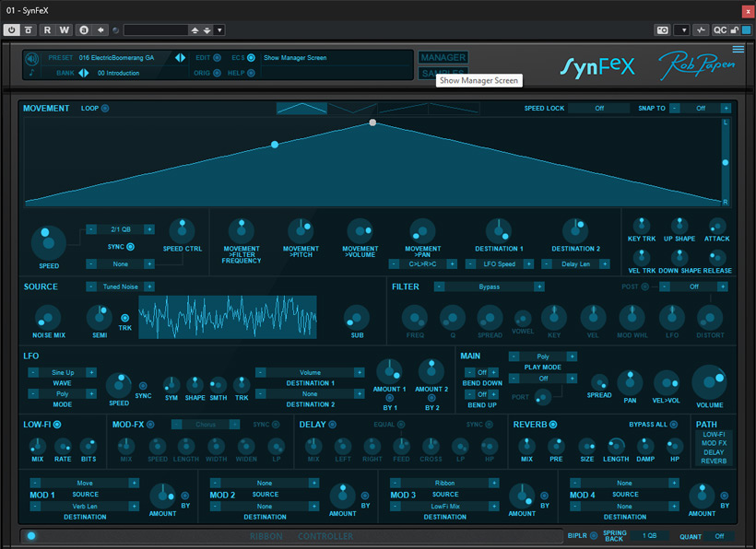The height and width of the screenshot is (549, 756).
Task: Select LOW-FI in the effects PATH list
Action: click(714, 434)
